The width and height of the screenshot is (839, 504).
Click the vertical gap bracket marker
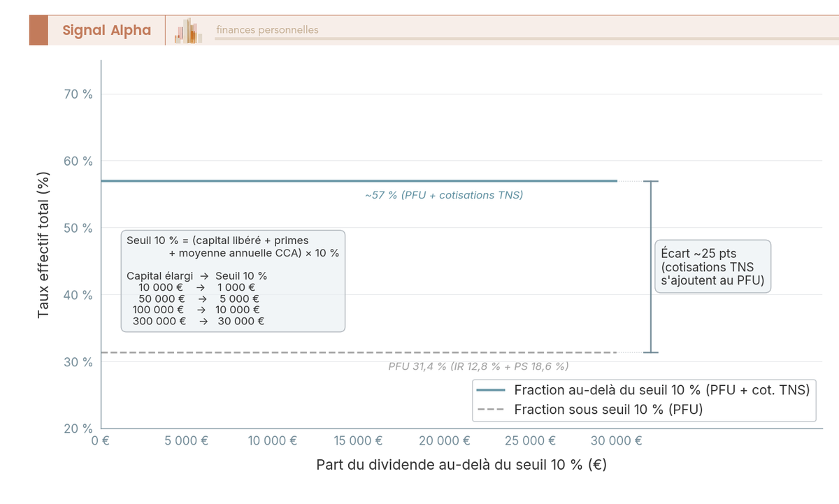pos(651,266)
